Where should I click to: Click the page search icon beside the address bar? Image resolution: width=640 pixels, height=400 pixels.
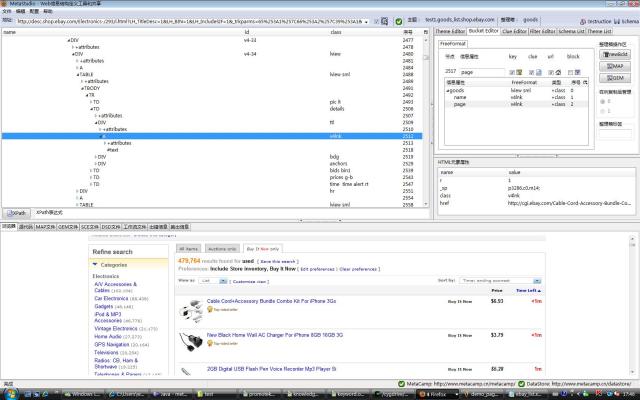pyautogui.click(x=384, y=21)
